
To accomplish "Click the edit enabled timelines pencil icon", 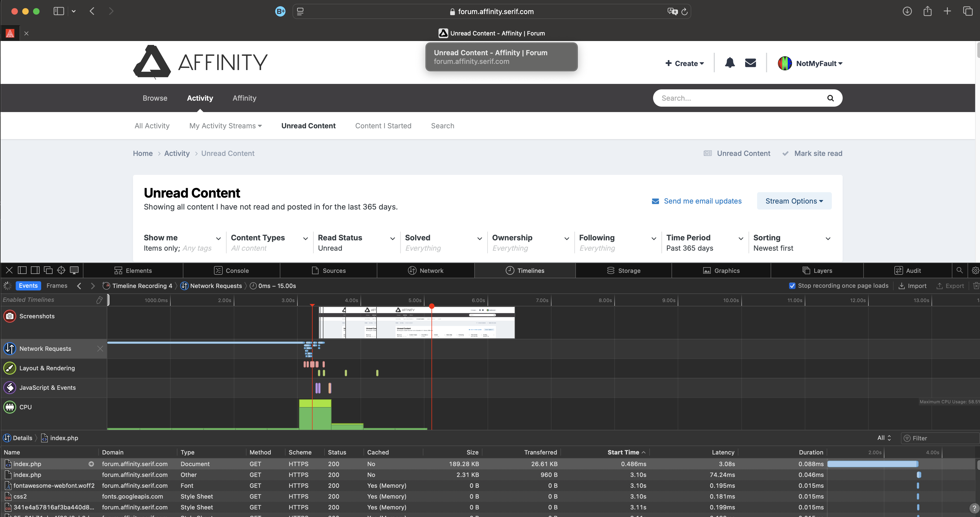I will click(x=99, y=300).
